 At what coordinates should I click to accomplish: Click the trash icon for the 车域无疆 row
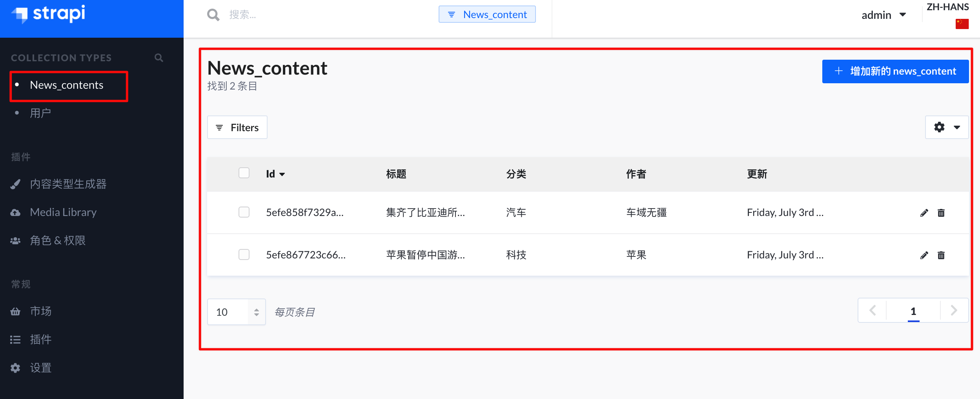point(941,213)
